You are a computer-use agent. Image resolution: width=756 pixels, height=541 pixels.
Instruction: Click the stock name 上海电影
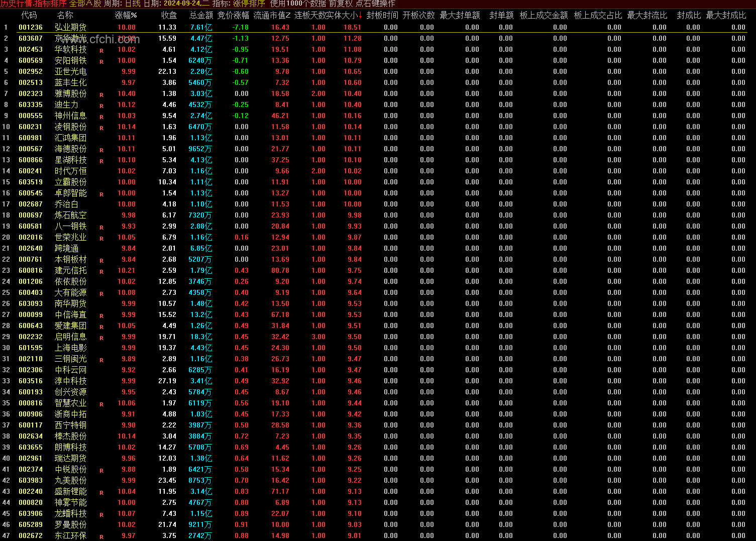(x=71, y=348)
